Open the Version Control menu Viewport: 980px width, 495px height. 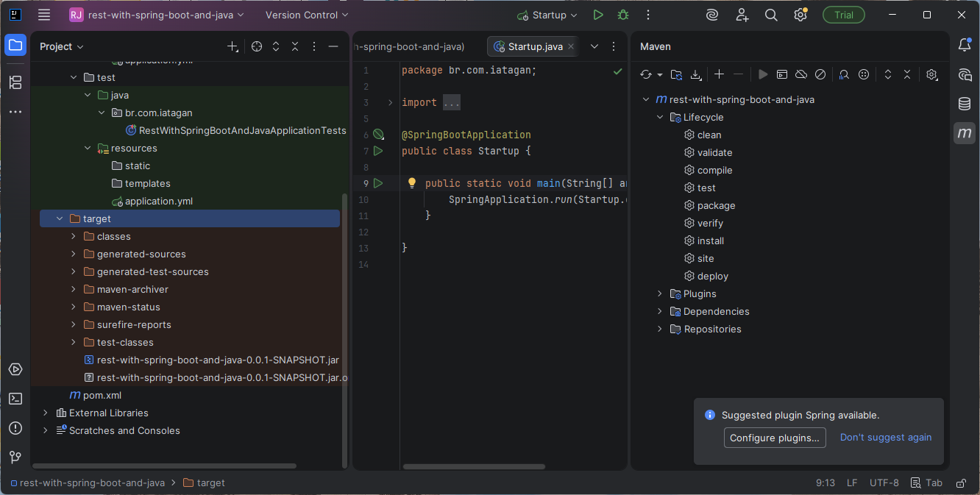tap(307, 15)
